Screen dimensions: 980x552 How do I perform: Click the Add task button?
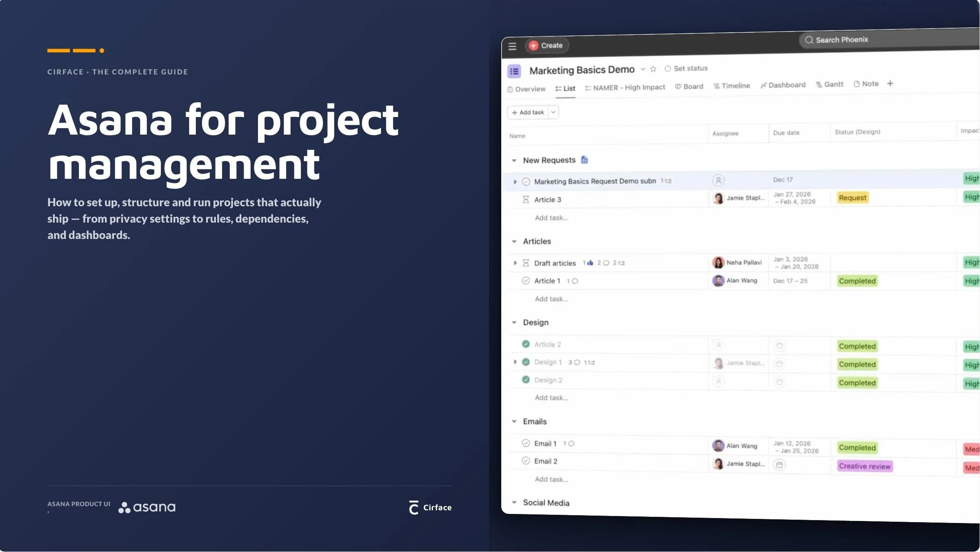[528, 113]
